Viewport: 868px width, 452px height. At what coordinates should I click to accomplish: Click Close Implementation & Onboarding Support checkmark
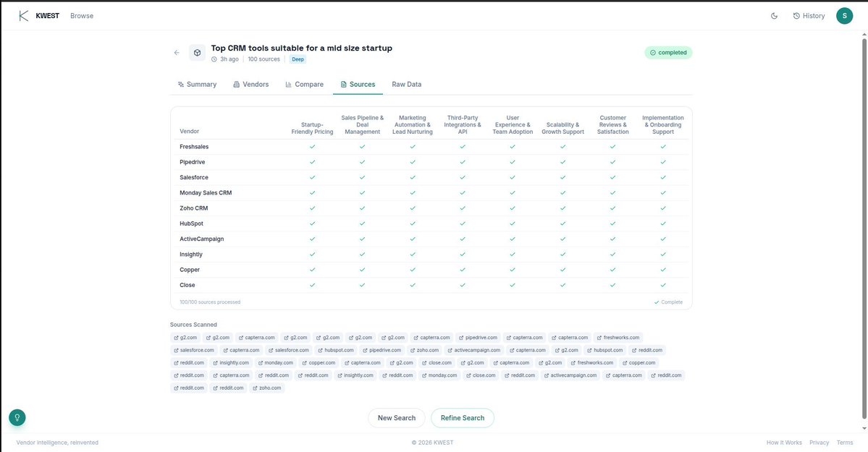[x=662, y=285]
